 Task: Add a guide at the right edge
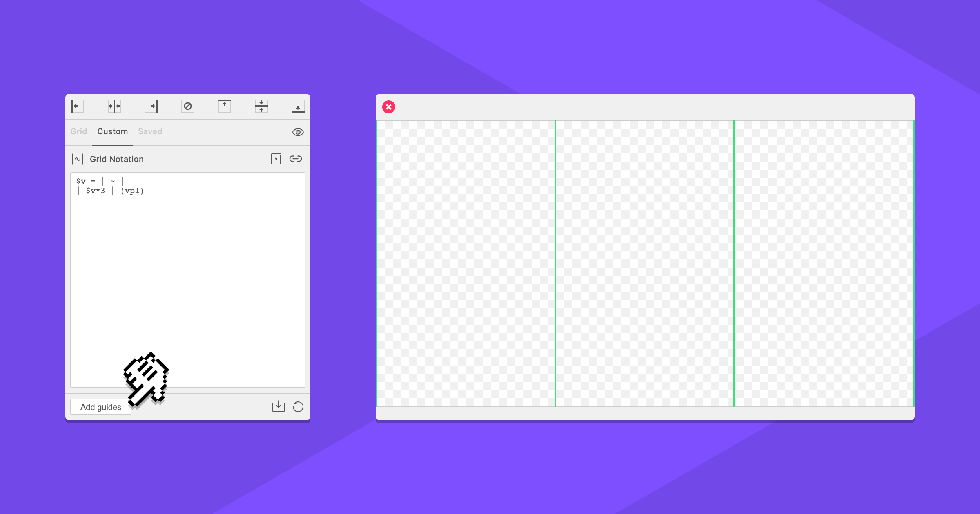tap(152, 106)
